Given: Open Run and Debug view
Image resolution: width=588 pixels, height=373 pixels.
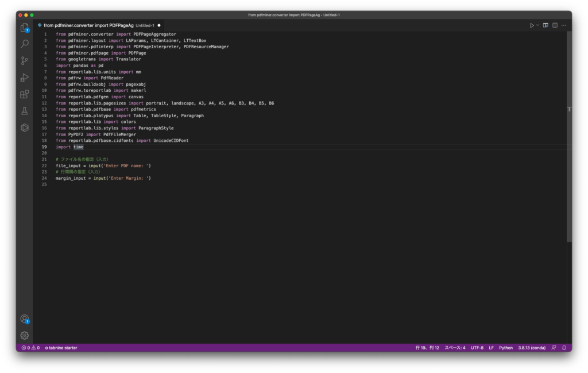Looking at the screenshot, I should coord(25,77).
